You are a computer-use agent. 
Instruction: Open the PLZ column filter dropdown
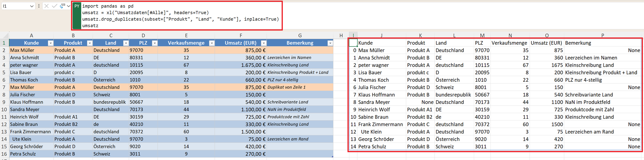(x=154, y=43)
